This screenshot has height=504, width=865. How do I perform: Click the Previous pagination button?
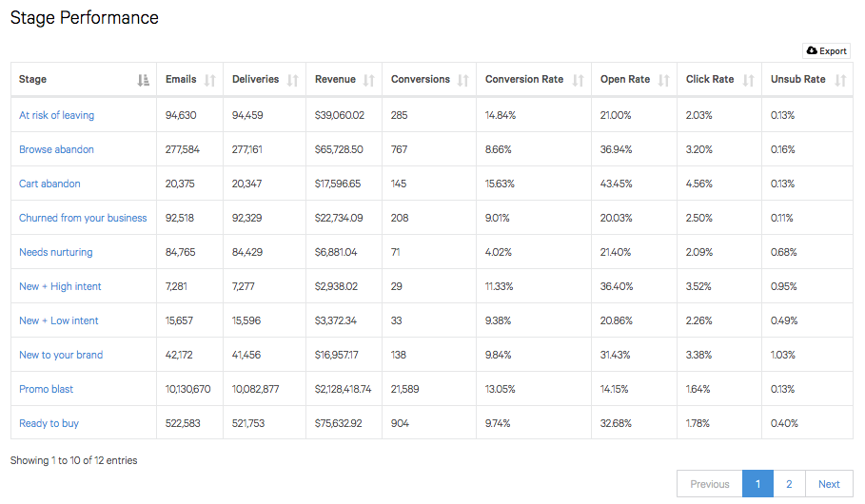pyautogui.click(x=710, y=484)
